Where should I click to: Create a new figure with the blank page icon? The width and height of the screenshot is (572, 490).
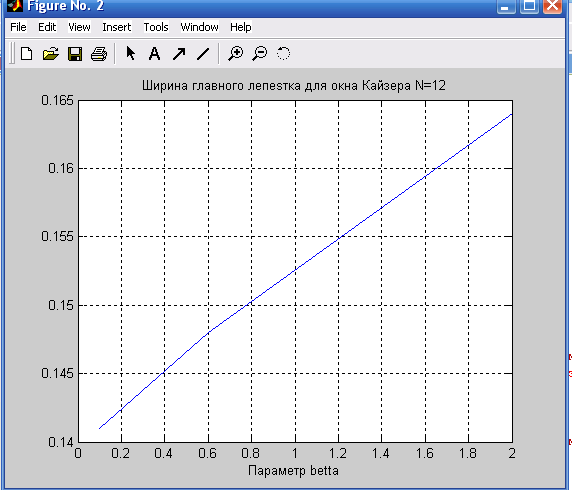[x=26, y=54]
